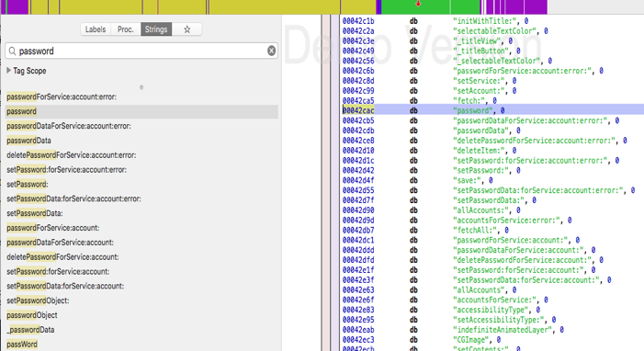Click address 00042c6b in disassembly

358,71
